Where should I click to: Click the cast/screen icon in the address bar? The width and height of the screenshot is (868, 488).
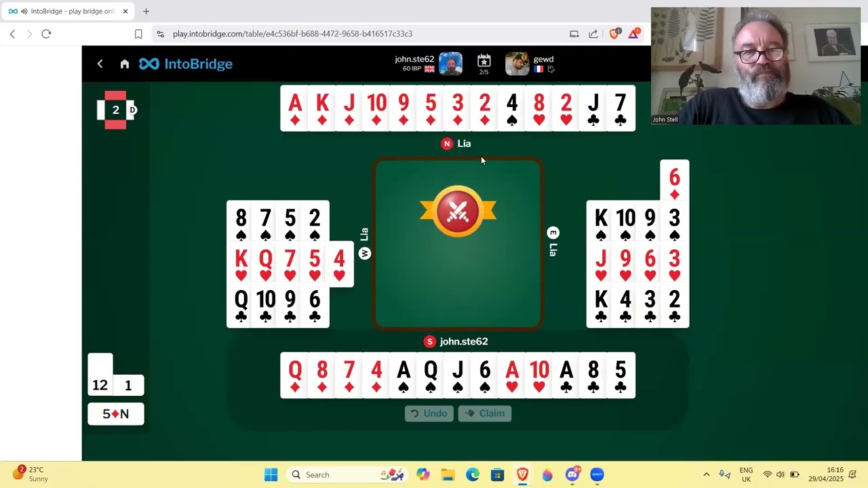574,34
